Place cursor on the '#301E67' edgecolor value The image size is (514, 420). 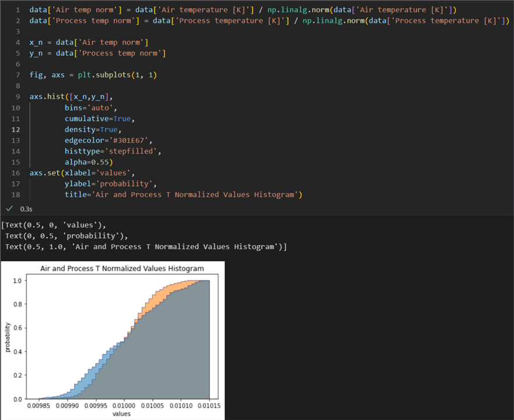click(x=132, y=140)
